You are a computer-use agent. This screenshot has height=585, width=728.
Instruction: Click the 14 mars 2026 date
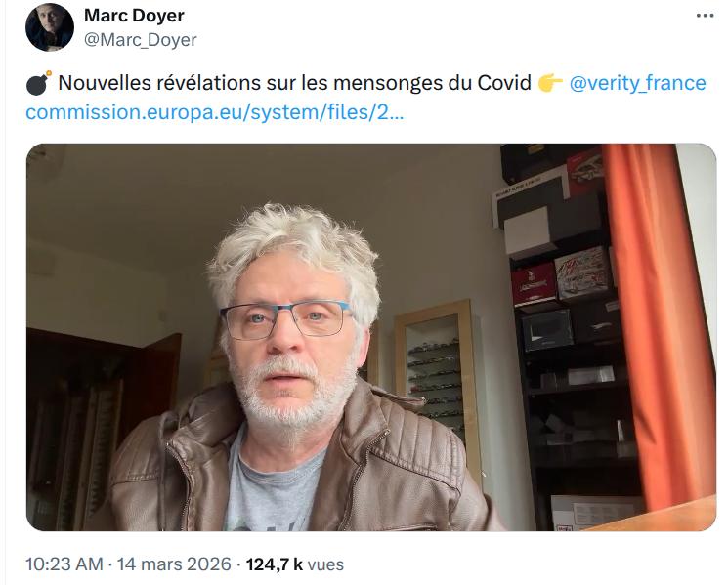coord(174,564)
